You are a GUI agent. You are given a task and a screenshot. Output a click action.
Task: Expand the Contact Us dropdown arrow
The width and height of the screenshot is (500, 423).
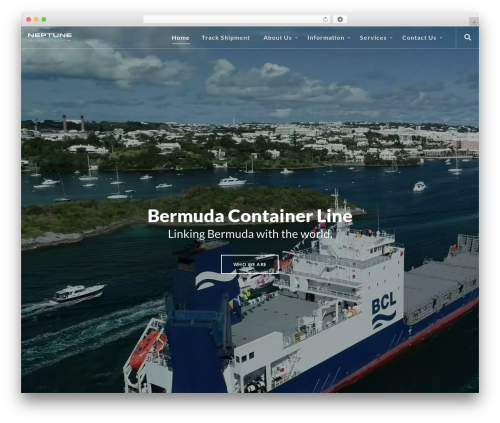(x=441, y=38)
